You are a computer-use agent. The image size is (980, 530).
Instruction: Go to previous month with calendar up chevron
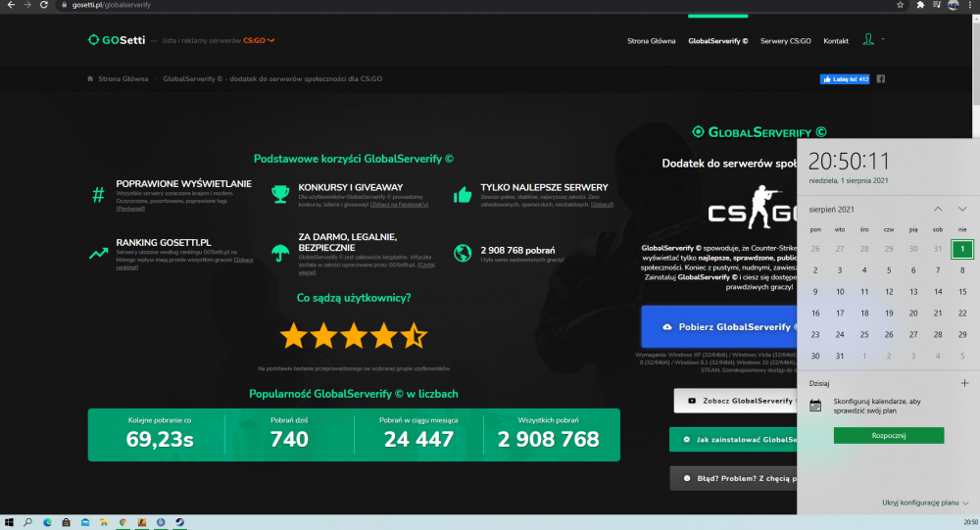[x=938, y=210]
